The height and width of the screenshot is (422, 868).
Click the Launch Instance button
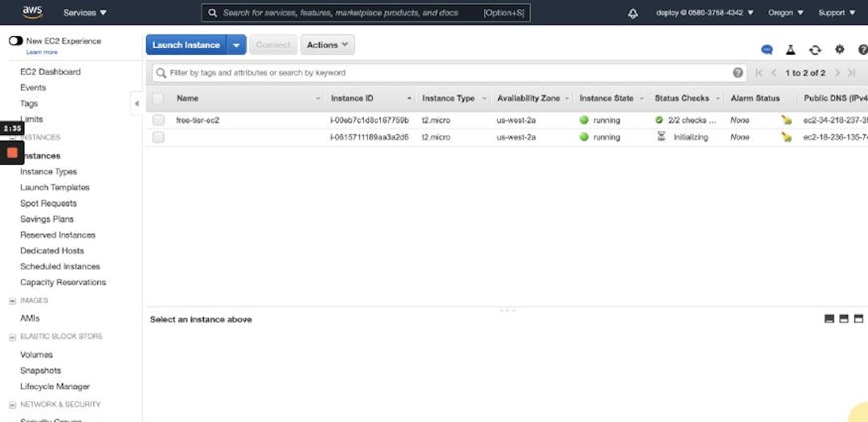[x=186, y=45]
